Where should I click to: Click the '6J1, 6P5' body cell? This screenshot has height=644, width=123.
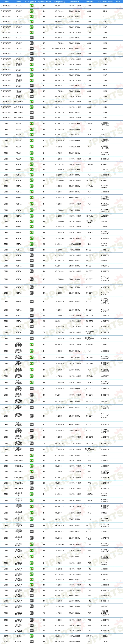pyautogui.click(x=89, y=636)
